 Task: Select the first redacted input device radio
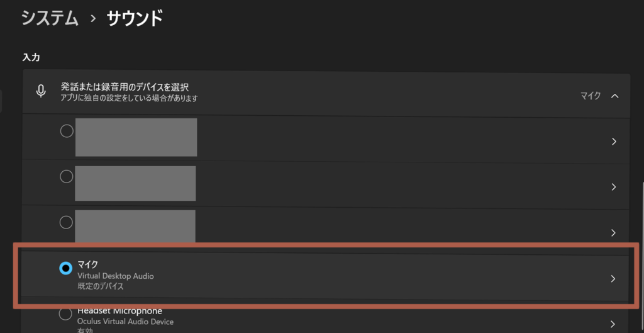pyautogui.click(x=66, y=131)
